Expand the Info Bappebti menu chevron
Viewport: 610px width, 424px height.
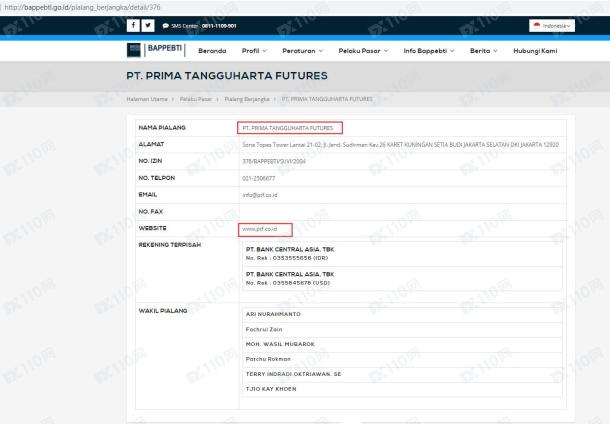(452, 51)
